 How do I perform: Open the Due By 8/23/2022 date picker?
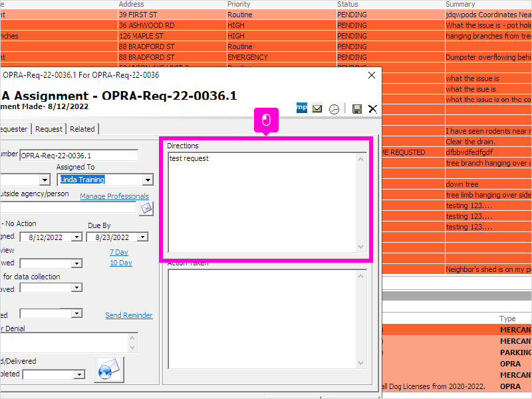pyautogui.click(x=143, y=237)
